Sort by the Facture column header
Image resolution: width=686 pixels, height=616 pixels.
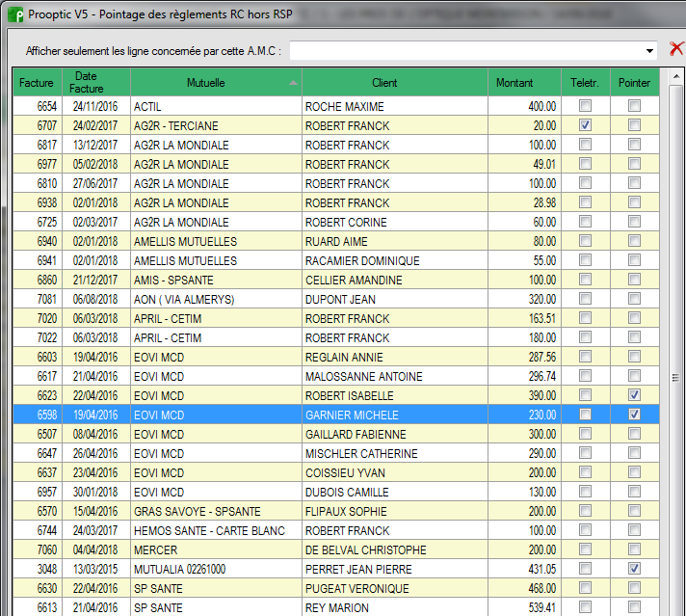(38, 82)
